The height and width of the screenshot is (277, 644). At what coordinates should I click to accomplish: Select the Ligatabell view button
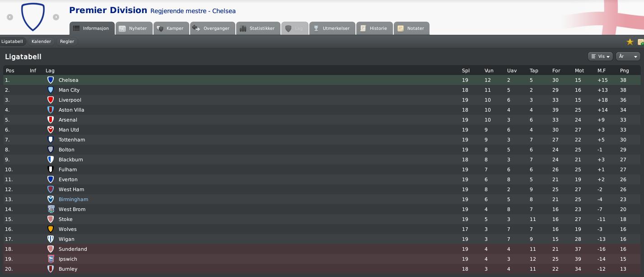point(12,41)
